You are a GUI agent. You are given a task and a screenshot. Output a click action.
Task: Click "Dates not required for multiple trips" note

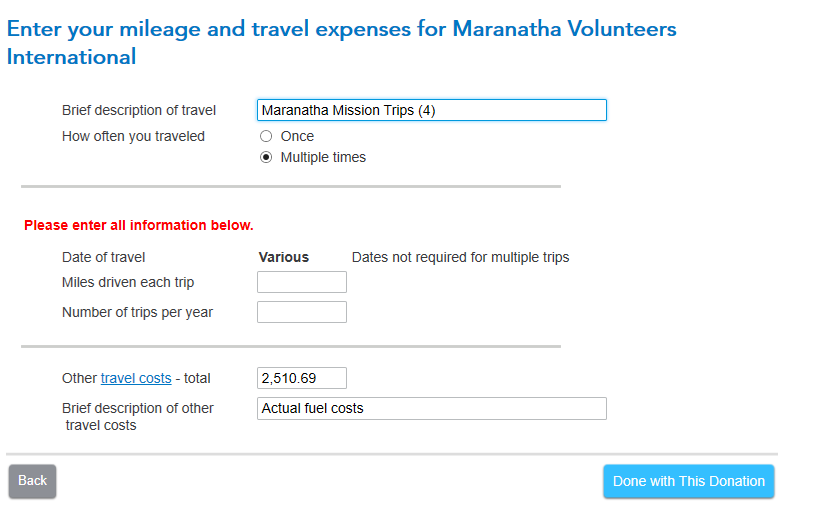tap(460, 257)
